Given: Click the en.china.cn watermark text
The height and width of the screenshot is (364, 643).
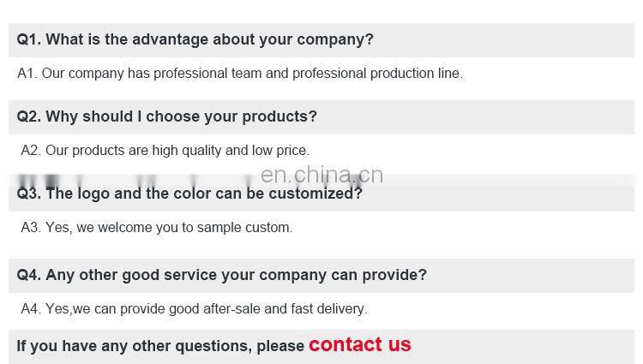Looking at the screenshot, I should click(321, 176).
